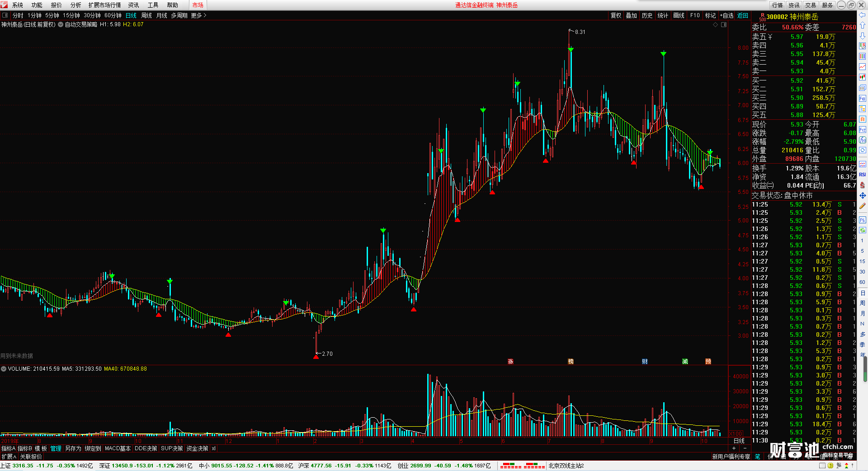Screen dimensions: 868x471
Task: Click the hierarchy tree icon in sidebar
Action: coord(863,108)
